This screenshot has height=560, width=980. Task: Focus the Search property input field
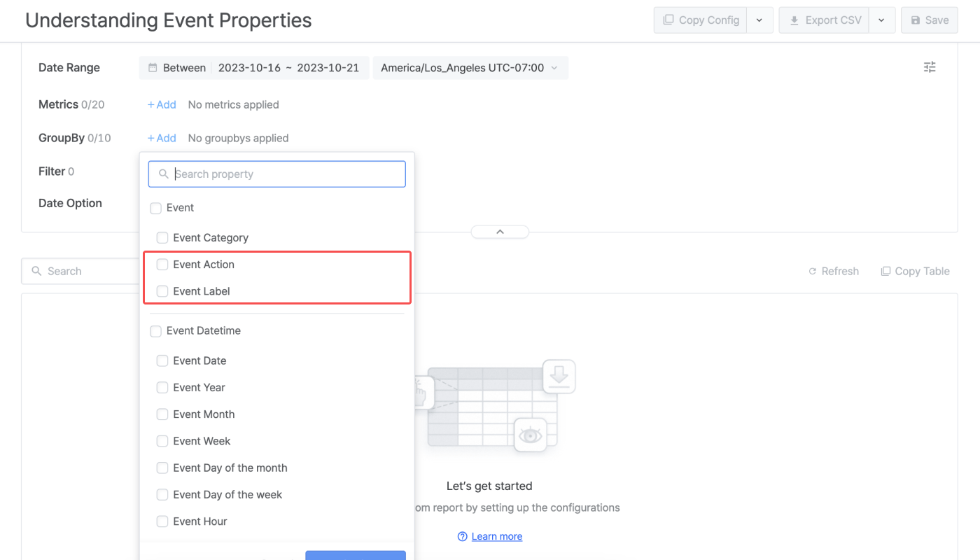coord(276,174)
